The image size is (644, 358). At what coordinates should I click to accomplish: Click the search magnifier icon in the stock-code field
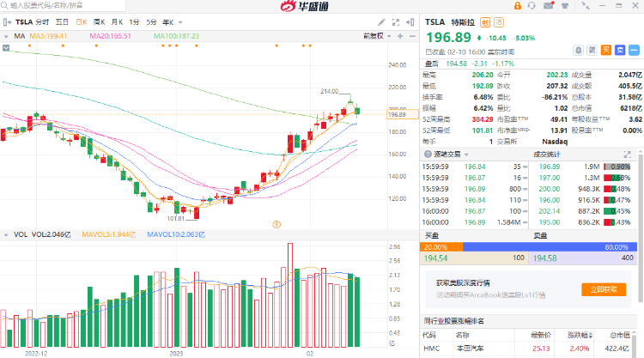point(4,5)
